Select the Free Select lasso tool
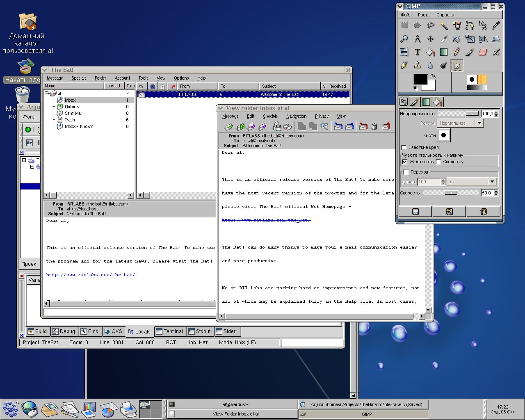The width and height of the screenshot is (525, 420). coord(431,26)
